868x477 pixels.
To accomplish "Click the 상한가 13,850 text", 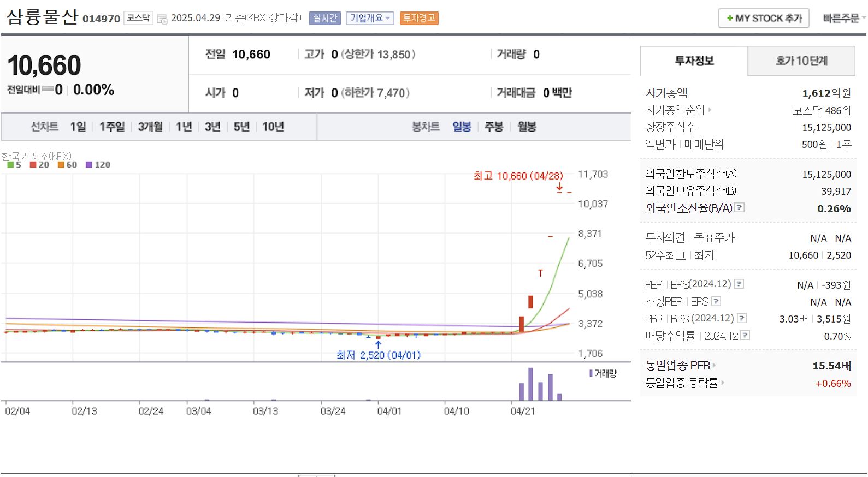I will tap(377, 55).
